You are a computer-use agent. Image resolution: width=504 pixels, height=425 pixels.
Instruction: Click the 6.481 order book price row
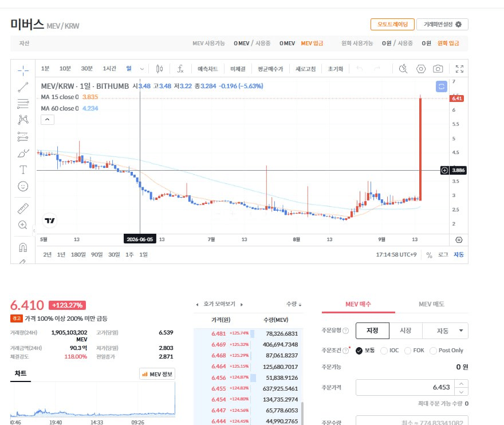pos(248,334)
